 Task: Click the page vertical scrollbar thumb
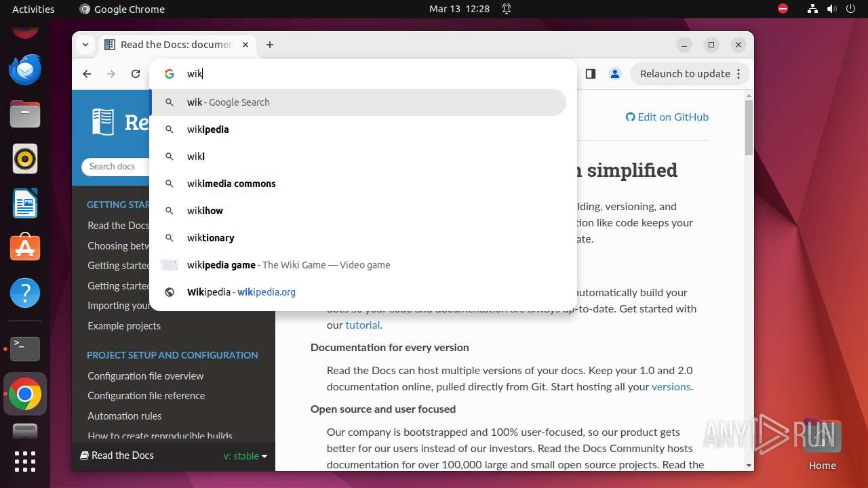pos(749,127)
